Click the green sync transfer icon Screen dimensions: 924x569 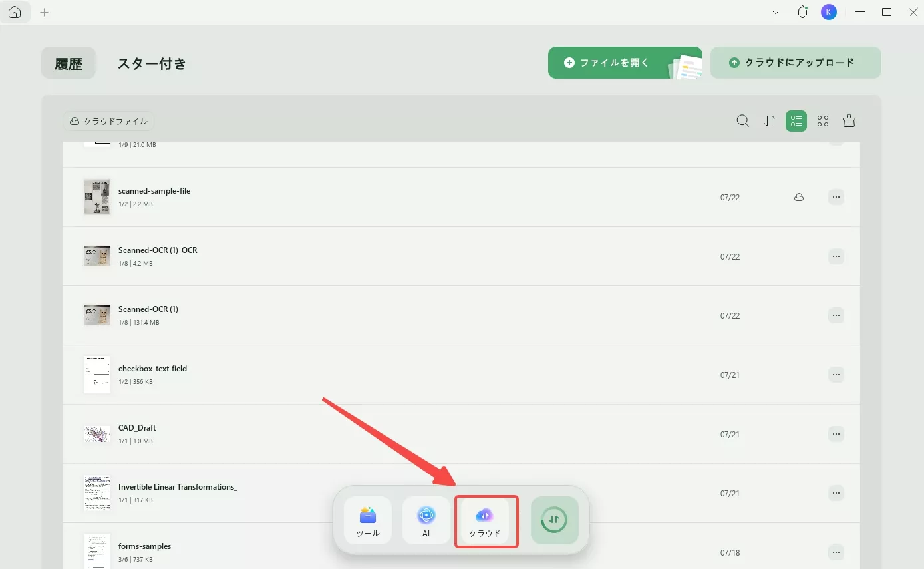tap(555, 520)
